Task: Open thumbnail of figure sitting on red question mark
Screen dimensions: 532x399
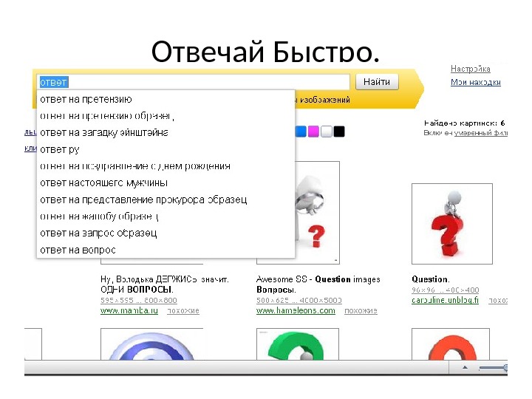Action: click(452, 224)
